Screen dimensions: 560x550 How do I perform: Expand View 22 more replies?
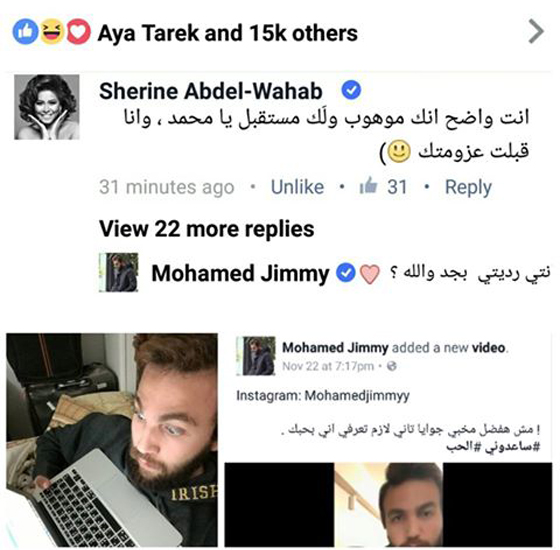206,229
